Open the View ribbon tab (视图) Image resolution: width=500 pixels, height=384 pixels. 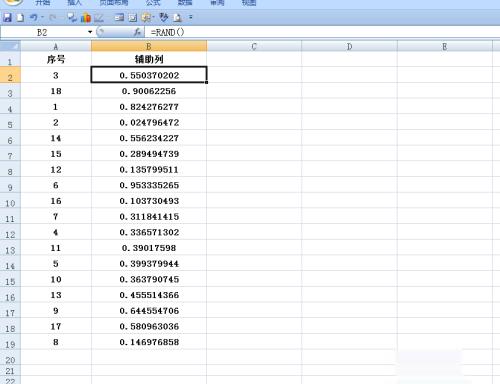click(x=249, y=3)
